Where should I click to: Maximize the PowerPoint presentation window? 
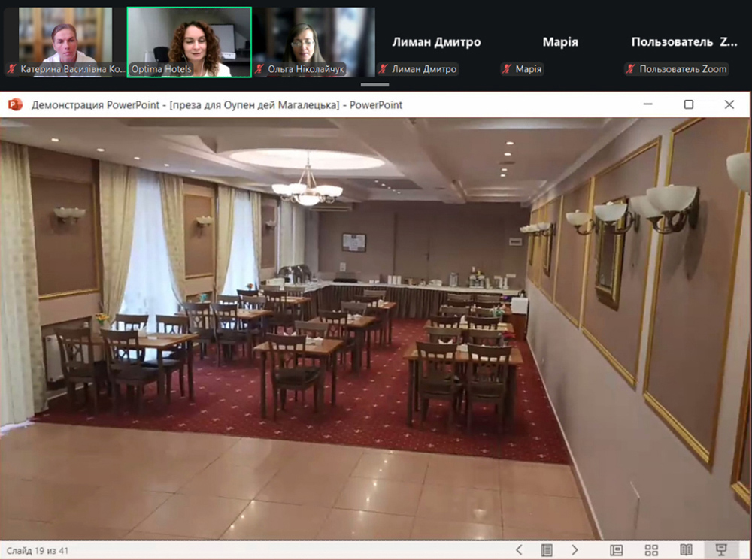[x=689, y=104]
